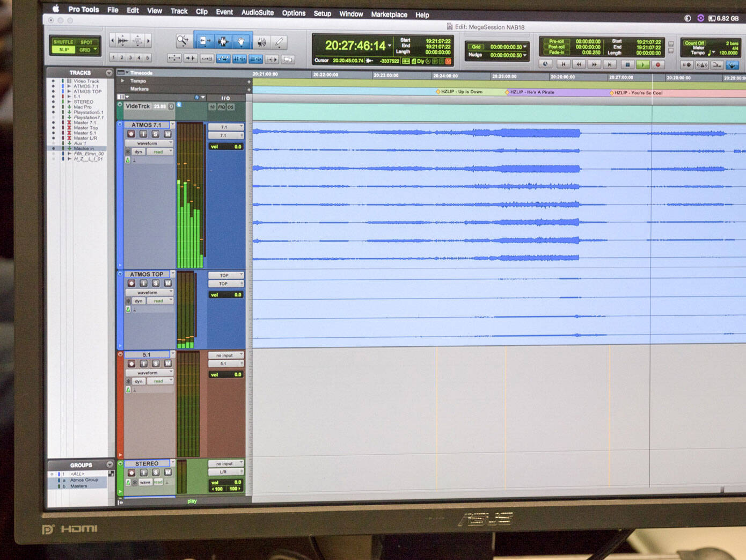Screen dimensions: 746x560
Task: Toggle the blue tempo conductor icon
Action: 733,66
